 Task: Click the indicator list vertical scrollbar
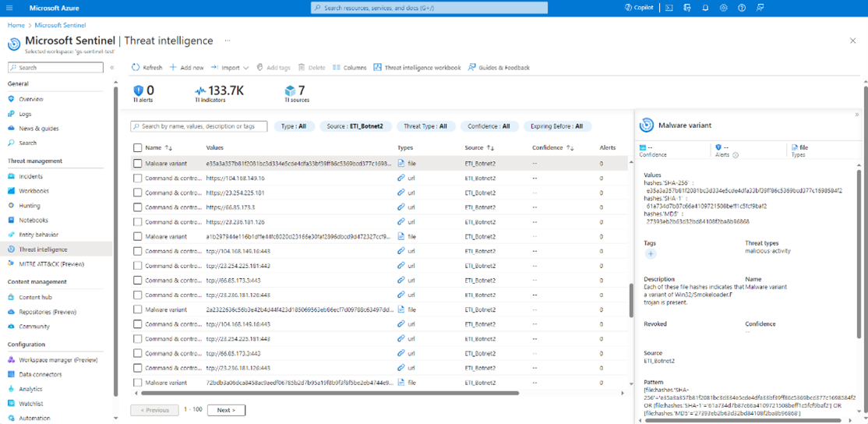[630, 299]
